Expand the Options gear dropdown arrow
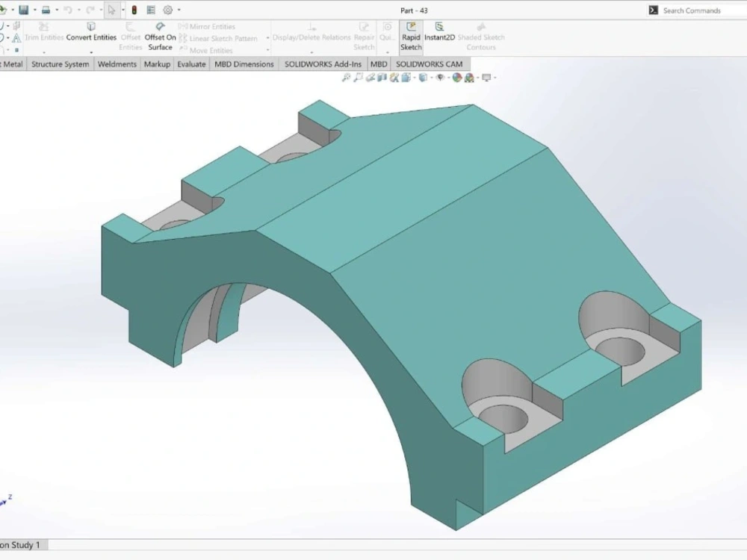The width and height of the screenshot is (747, 560). point(179,10)
